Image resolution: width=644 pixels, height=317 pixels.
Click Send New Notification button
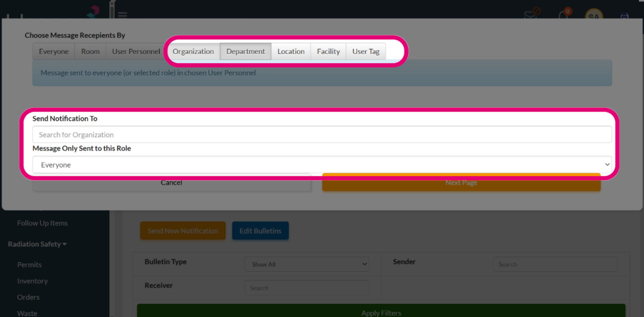pos(183,231)
